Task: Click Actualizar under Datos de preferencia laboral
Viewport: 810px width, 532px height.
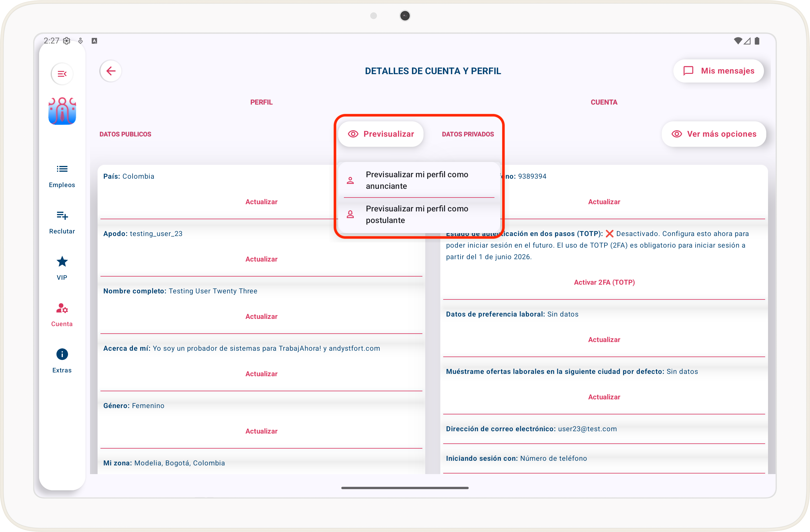Action: click(x=604, y=340)
